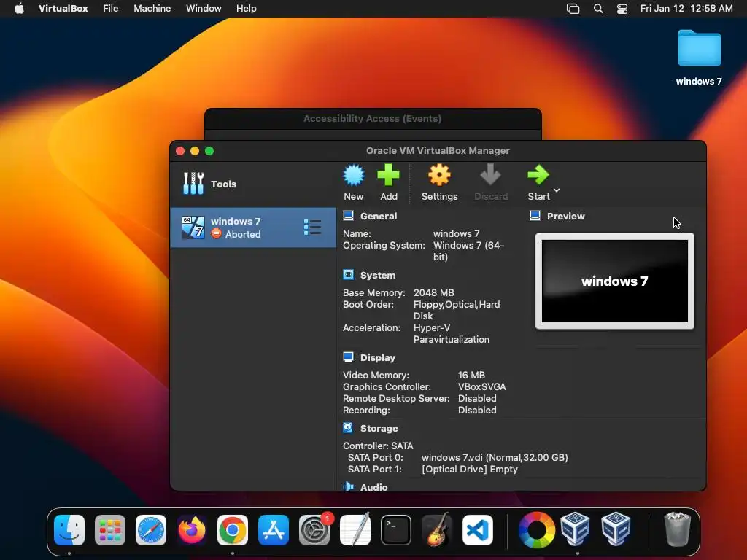The width and height of the screenshot is (747, 560).
Task: Open the File menu
Action: click(x=111, y=8)
